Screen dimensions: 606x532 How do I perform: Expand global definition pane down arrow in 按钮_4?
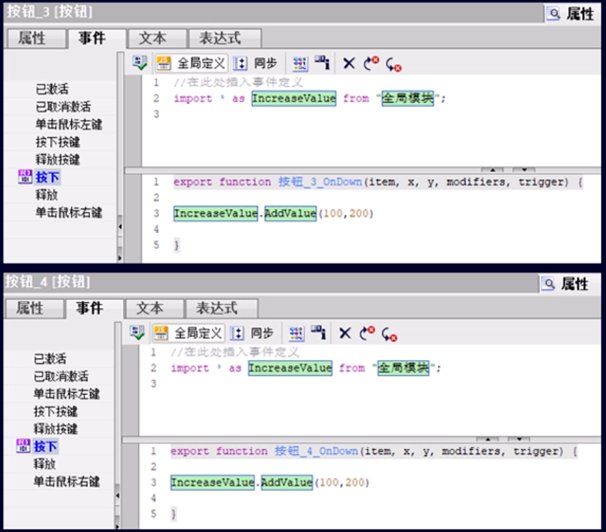pos(519,439)
